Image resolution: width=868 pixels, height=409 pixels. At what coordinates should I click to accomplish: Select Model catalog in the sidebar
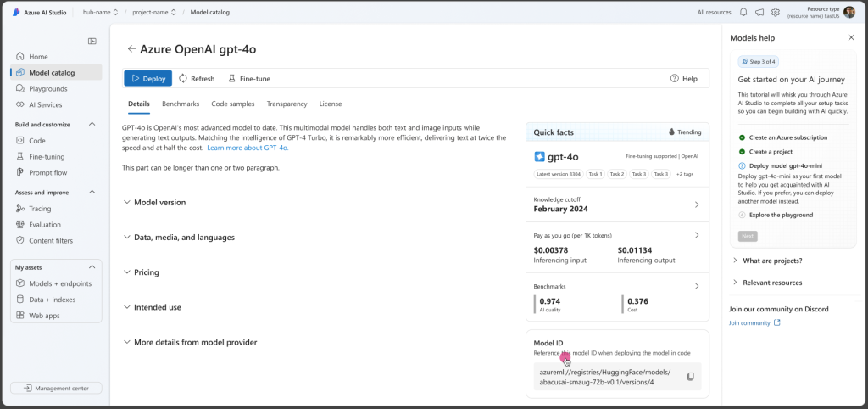point(56,73)
